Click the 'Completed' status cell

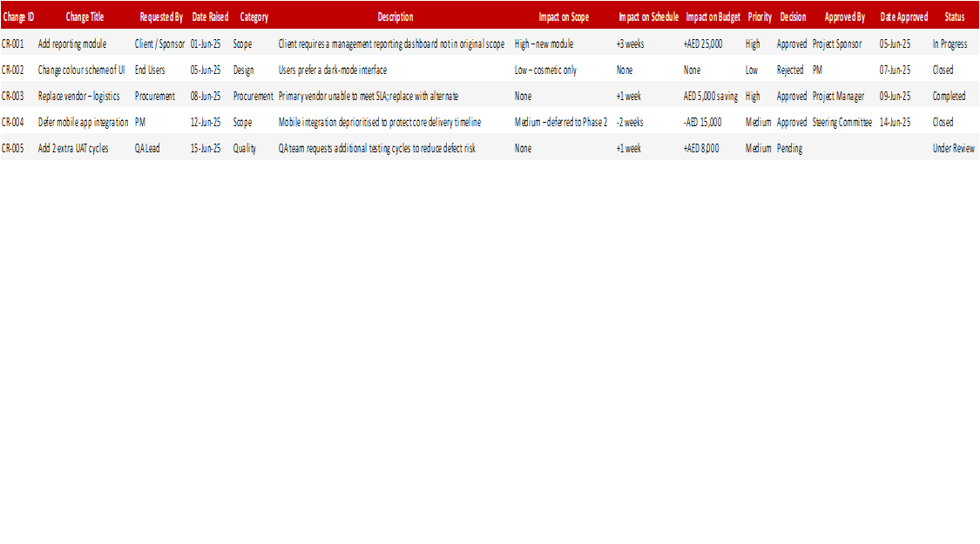[949, 97]
